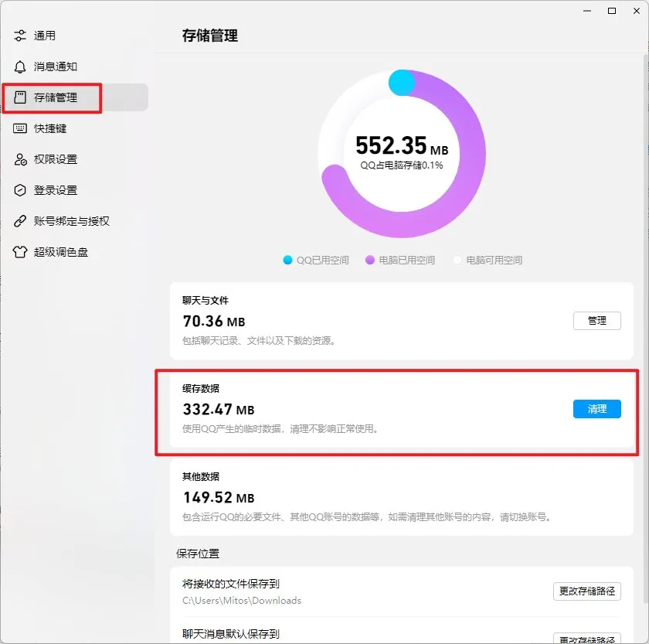This screenshot has height=644, width=649.
Task: Click the QQ占电脑存储0.1% label
Action: (x=402, y=165)
